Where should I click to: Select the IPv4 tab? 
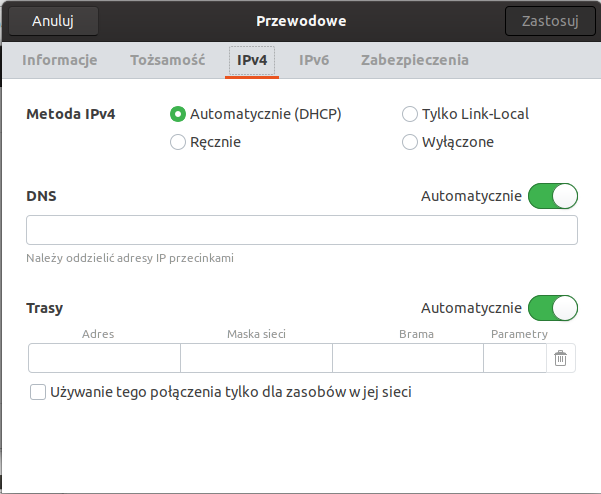[252, 60]
